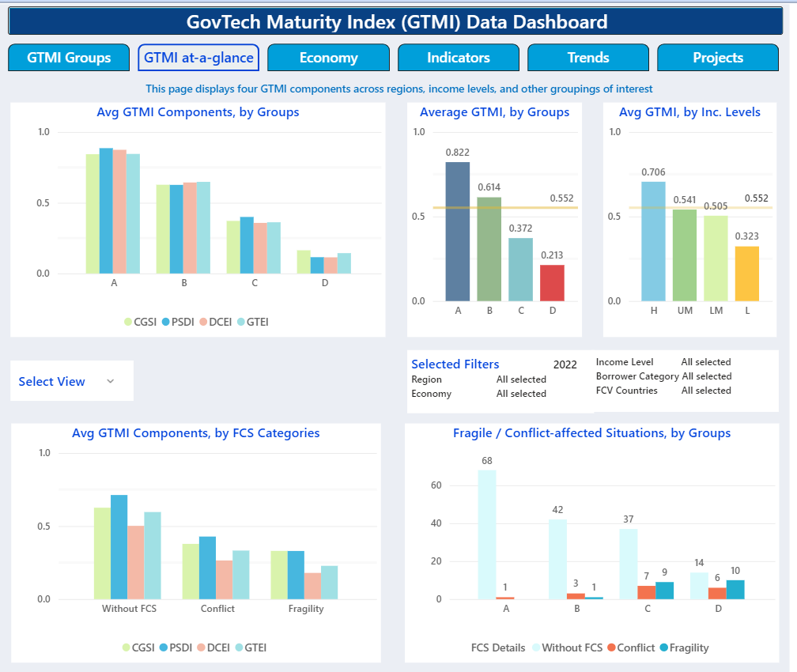Click the 2022 year value
This screenshot has height=672, width=797.
tap(565, 364)
